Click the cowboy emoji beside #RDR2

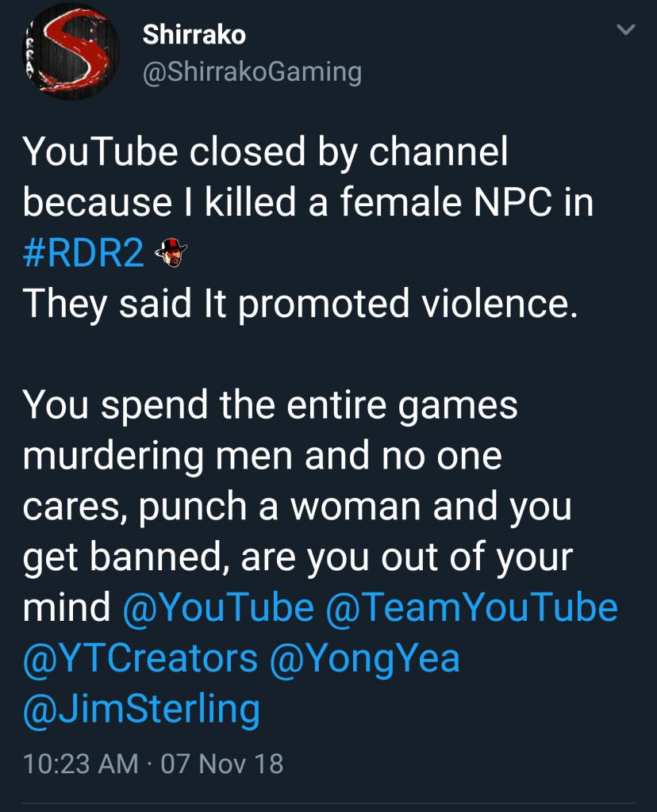point(171,253)
